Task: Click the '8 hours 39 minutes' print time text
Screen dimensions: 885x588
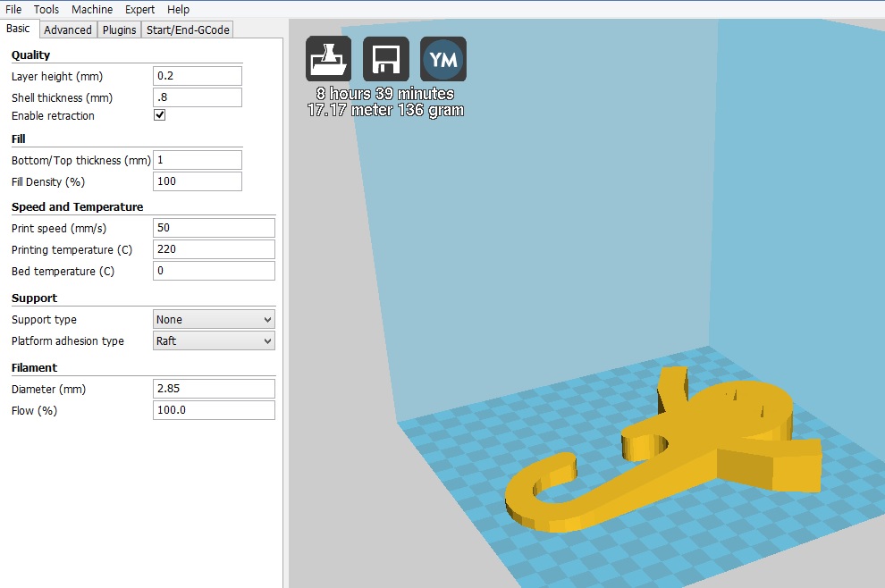Action: (385, 94)
